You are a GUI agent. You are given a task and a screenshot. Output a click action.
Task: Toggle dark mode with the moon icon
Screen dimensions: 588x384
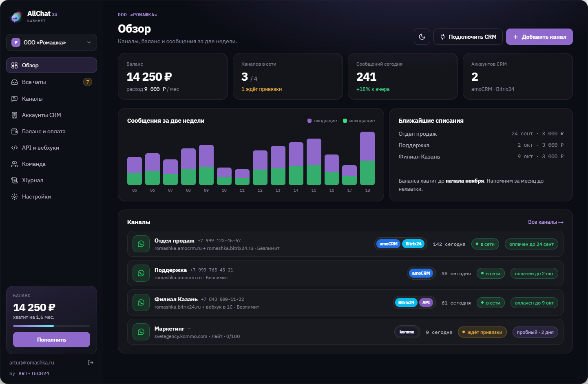point(422,37)
